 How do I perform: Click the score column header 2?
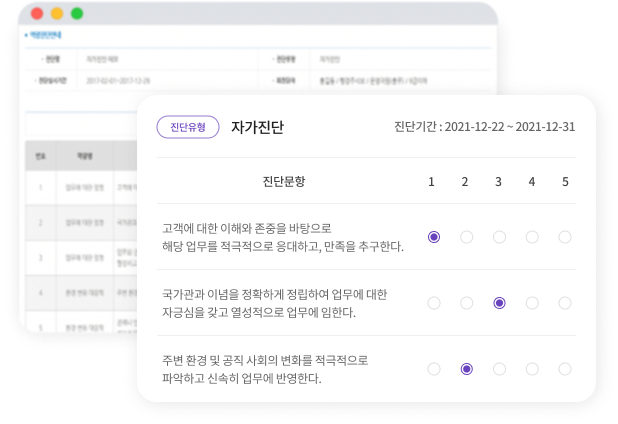point(465,182)
